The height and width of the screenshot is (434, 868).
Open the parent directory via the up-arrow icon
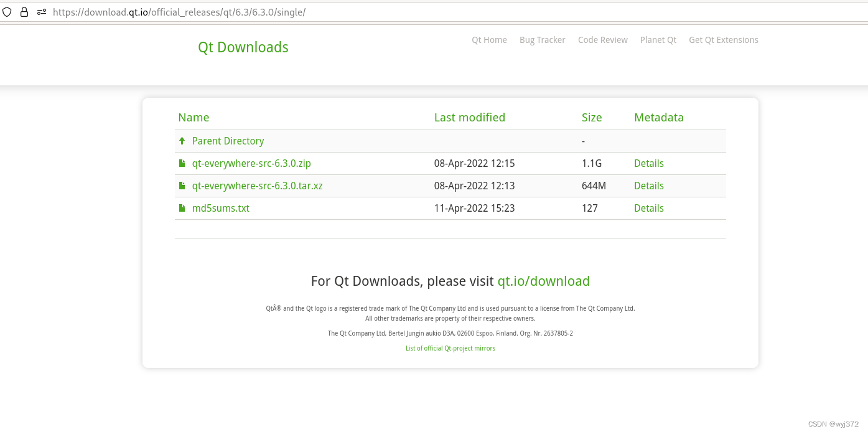[x=182, y=141]
